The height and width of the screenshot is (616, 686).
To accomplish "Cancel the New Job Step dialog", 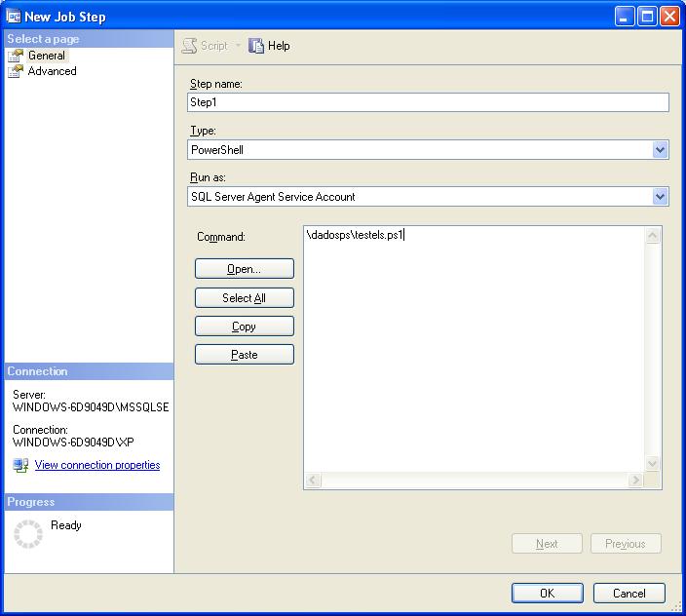I will (x=629, y=593).
